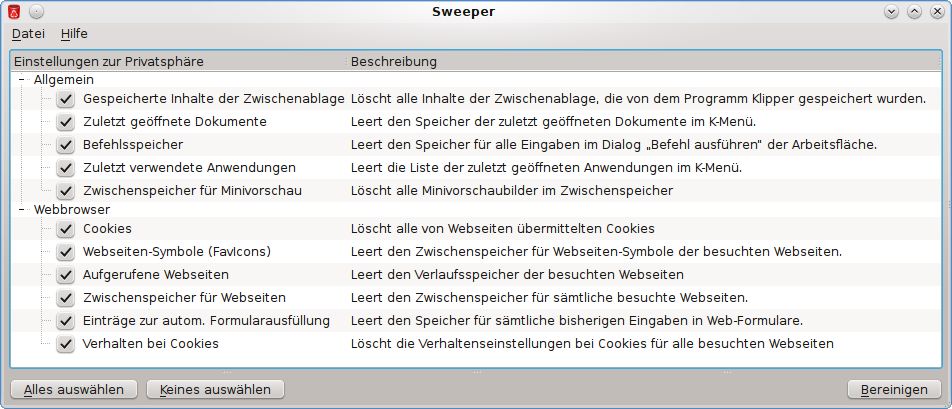Screen dimensions: 952x409
Task: Uncheck Zuletzt geöffnete Dokumente checkbox
Action: tap(66, 122)
